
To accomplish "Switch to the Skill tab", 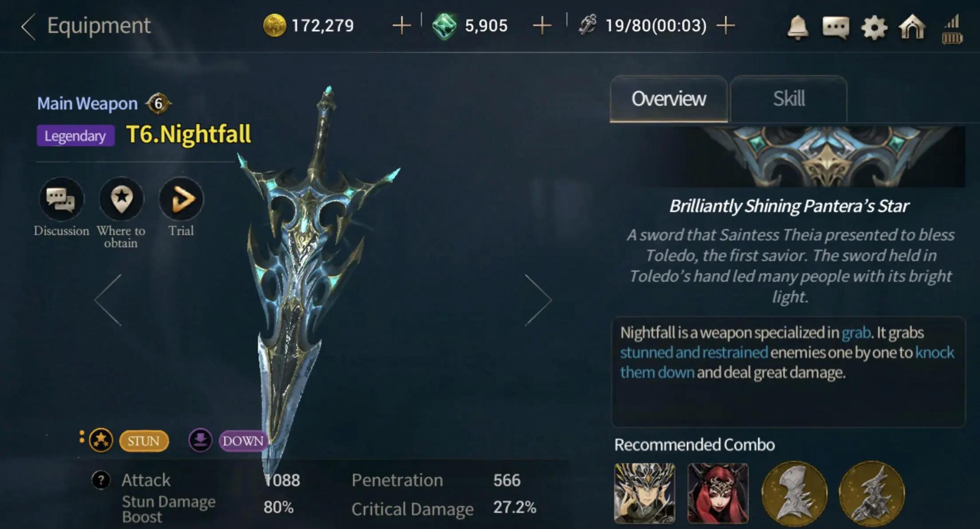I will 789,99.
